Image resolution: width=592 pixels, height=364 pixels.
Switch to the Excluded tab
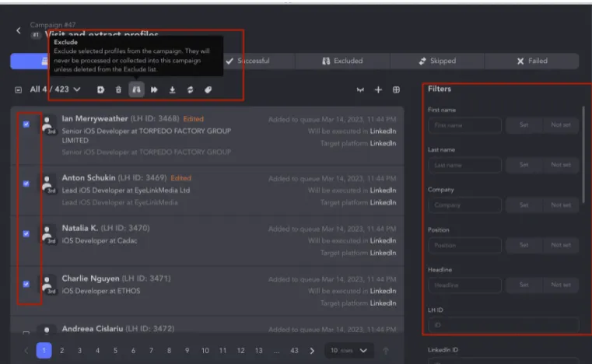pyautogui.click(x=342, y=61)
